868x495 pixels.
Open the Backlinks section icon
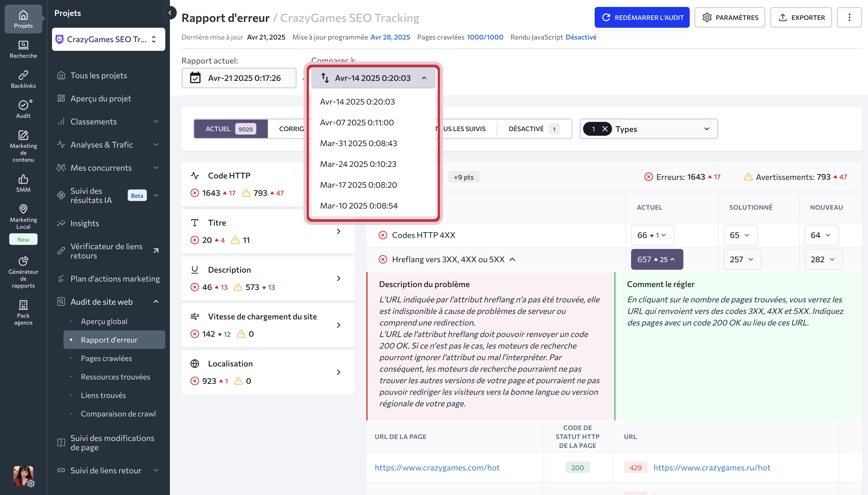pyautogui.click(x=23, y=79)
